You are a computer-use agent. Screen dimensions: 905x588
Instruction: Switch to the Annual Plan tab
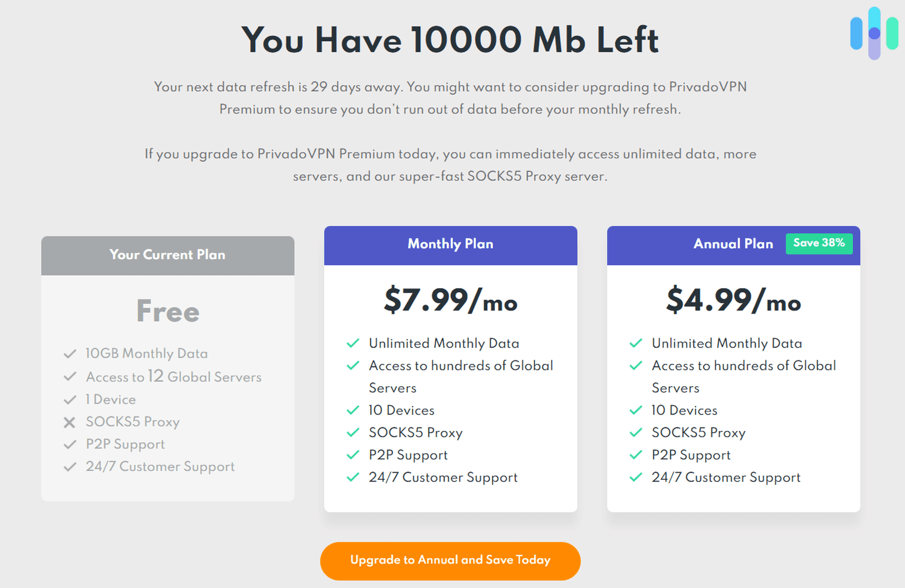point(733,244)
